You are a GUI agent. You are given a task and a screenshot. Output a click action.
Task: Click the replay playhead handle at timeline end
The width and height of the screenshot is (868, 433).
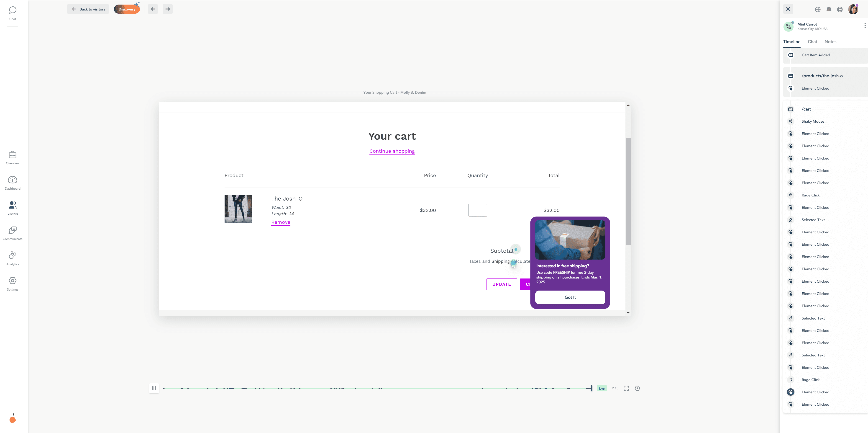click(591, 388)
